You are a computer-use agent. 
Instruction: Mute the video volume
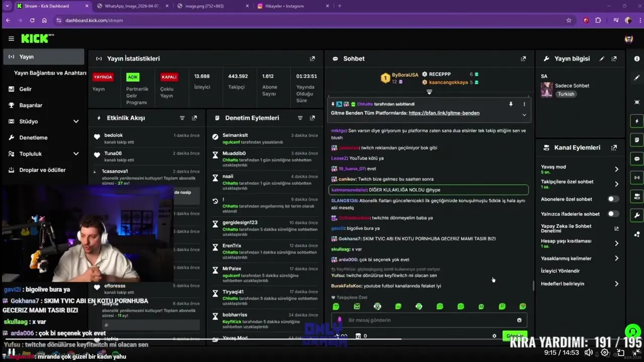tap(588, 352)
